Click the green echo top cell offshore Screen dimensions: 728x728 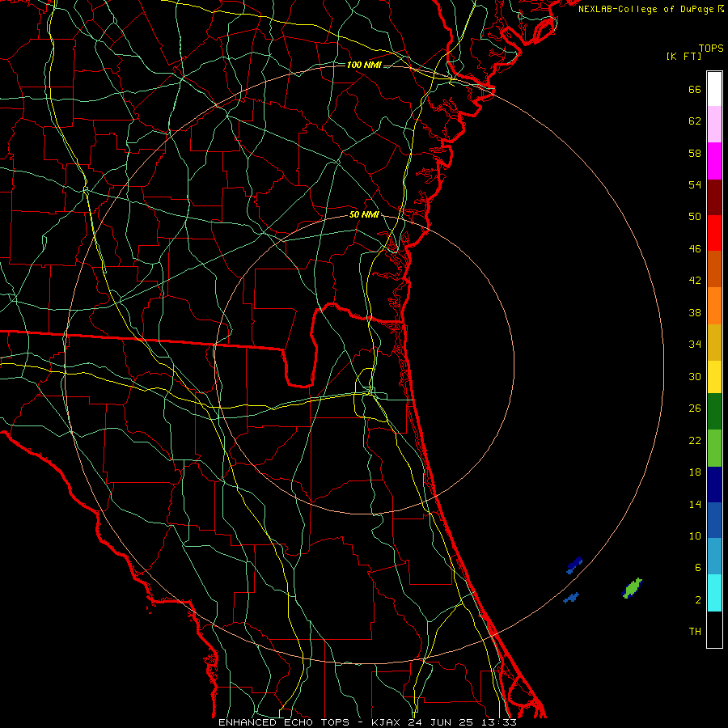pyautogui.click(x=632, y=588)
